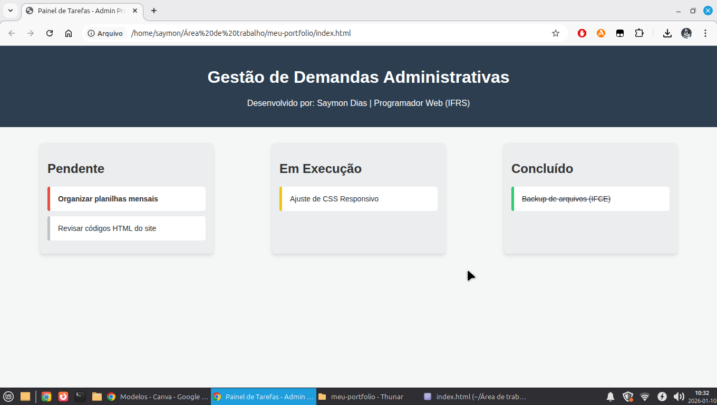Click the completed 'Backup de arquivos' task
The height and width of the screenshot is (405, 717).
click(590, 199)
